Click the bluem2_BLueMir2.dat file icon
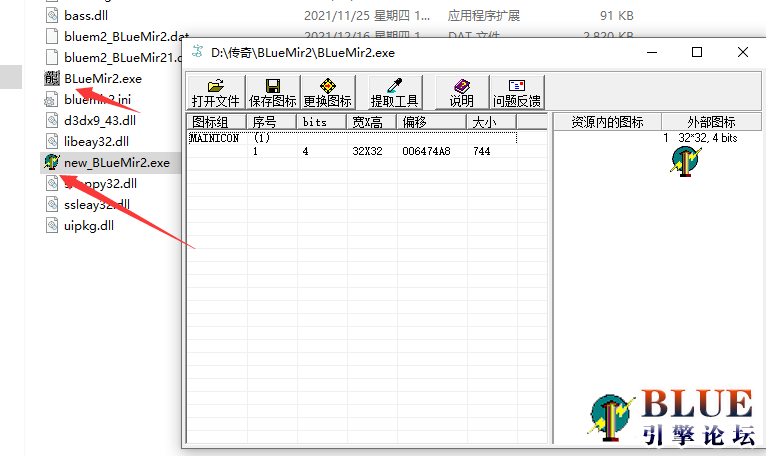The image size is (766, 456). click(x=52, y=36)
